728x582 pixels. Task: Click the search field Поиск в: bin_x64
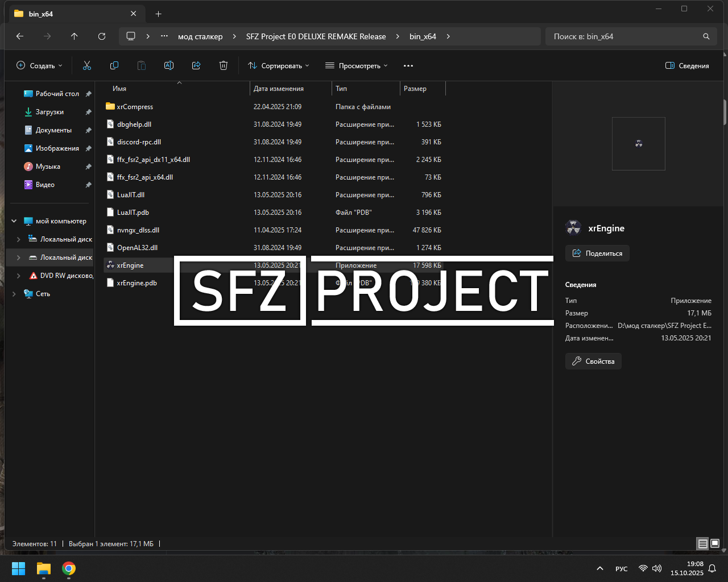point(626,36)
